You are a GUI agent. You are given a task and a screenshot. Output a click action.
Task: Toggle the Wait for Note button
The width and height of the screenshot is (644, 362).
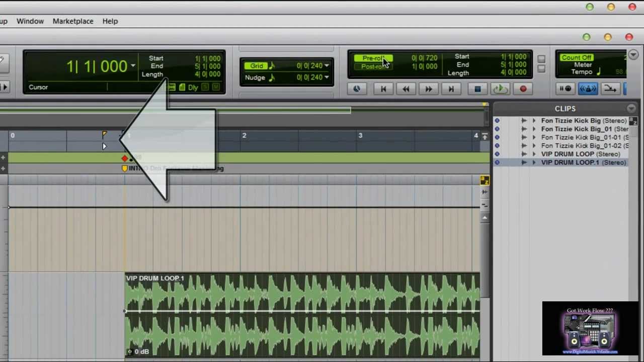pos(566,89)
